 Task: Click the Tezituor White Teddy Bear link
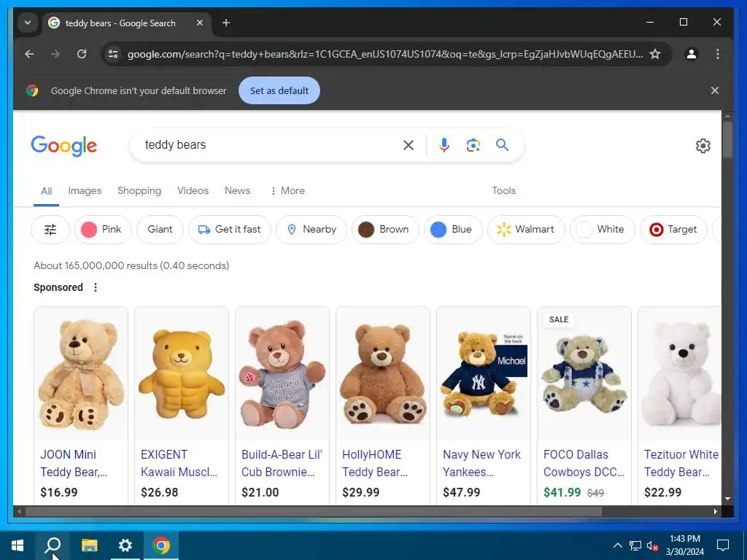point(681,463)
